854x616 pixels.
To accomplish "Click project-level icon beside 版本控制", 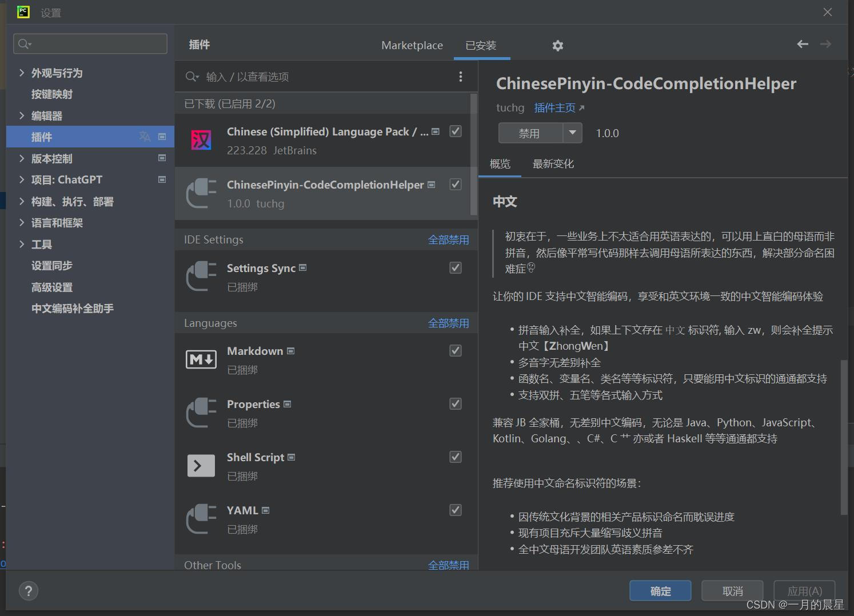I will point(162,158).
